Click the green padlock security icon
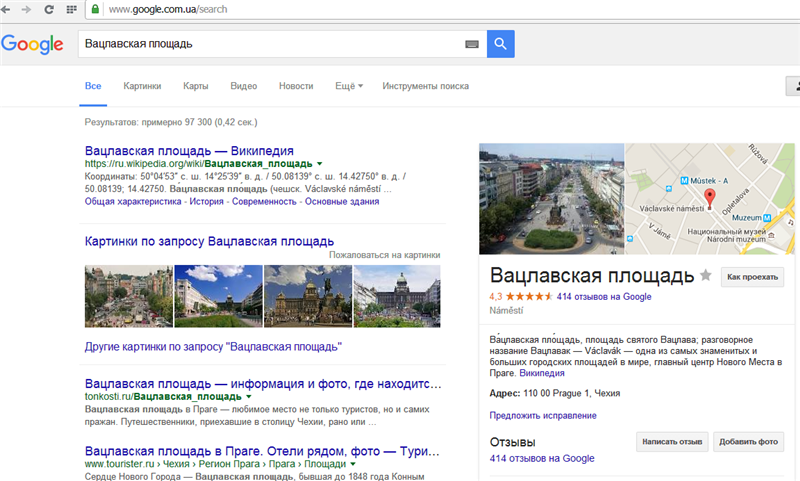800x481 pixels. [95, 9]
